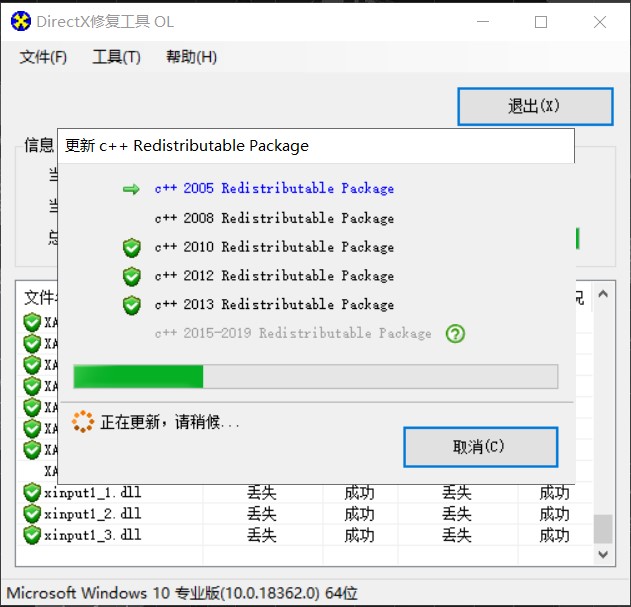Viewport: 631px width, 607px height.
Task: Select c++ 2013 Redistributable Package entry
Action: (x=274, y=304)
